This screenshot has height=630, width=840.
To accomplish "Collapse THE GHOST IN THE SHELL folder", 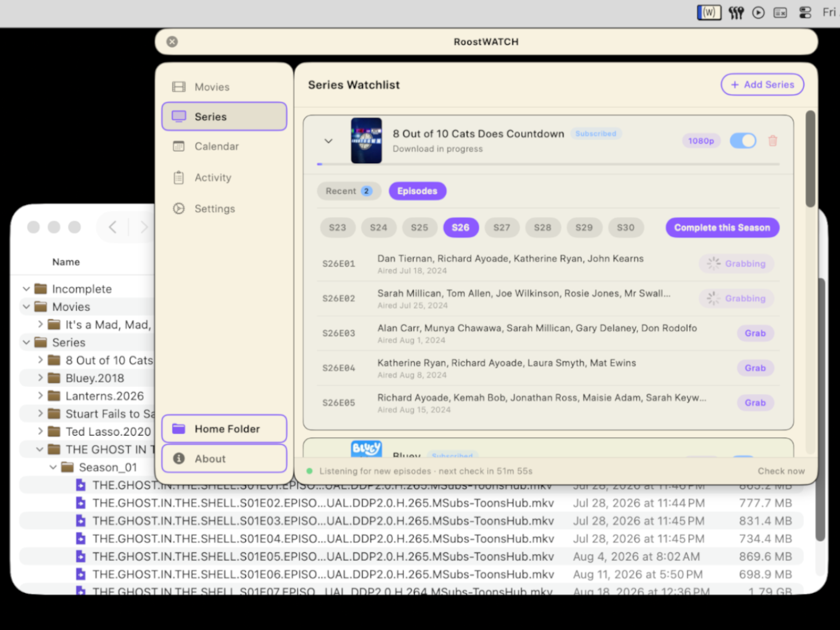I will tap(40, 449).
